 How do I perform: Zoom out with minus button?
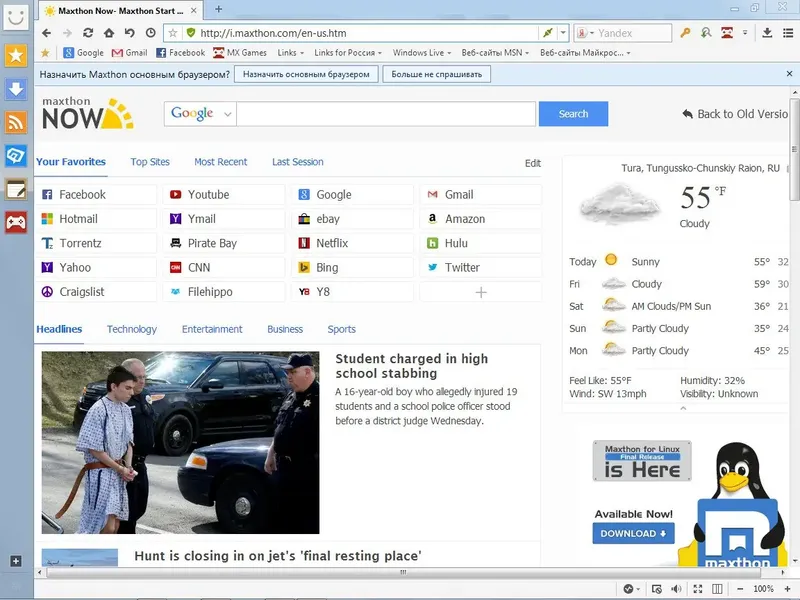[740, 589]
